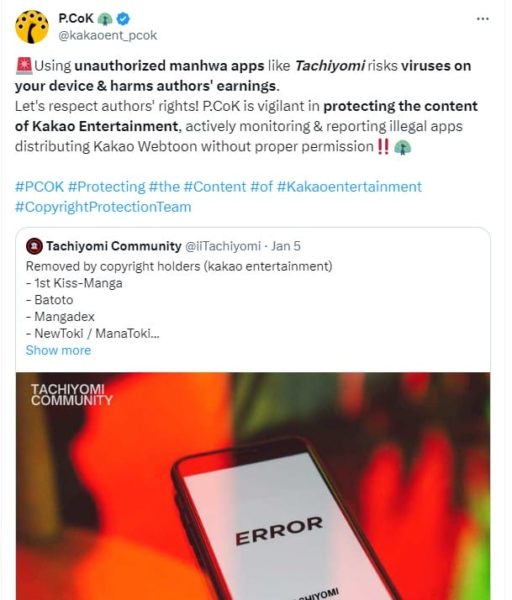Screen dimensions: 512x600
Task: Open the #Protecting hashtag
Action: pyautogui.click(x=107, y=187)
